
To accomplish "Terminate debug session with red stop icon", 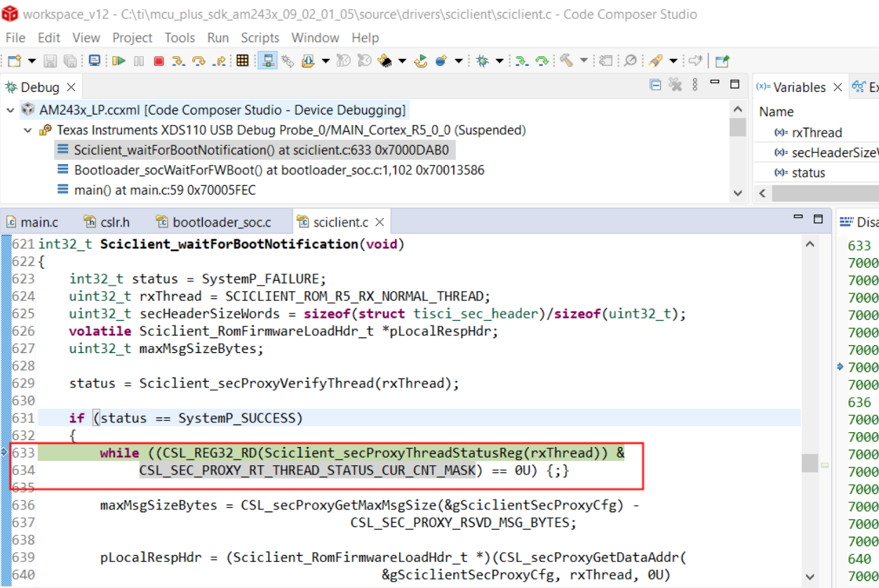I will click(159, 61).
